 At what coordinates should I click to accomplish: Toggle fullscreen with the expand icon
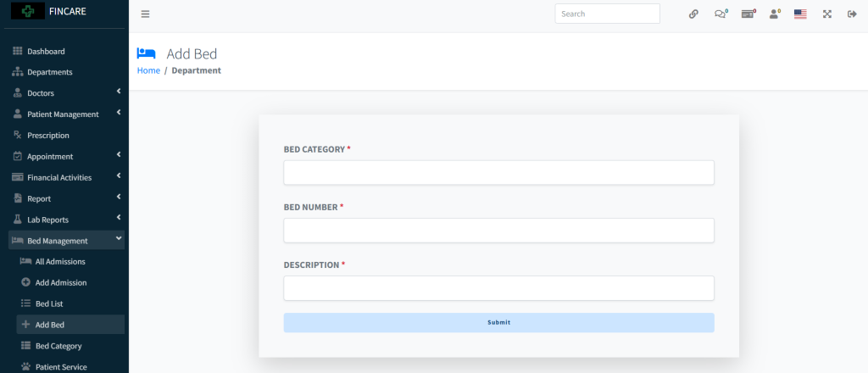click(826, 14)
